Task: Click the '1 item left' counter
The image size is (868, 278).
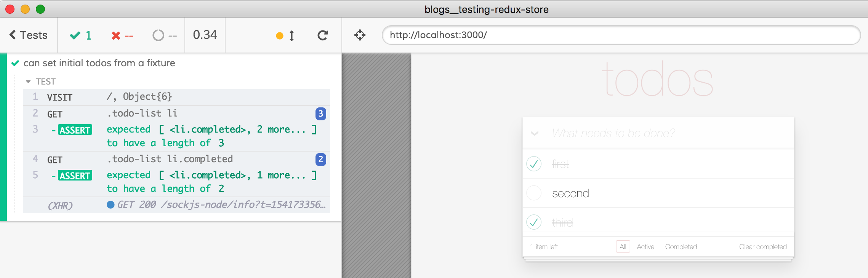Action: [544, 247]
